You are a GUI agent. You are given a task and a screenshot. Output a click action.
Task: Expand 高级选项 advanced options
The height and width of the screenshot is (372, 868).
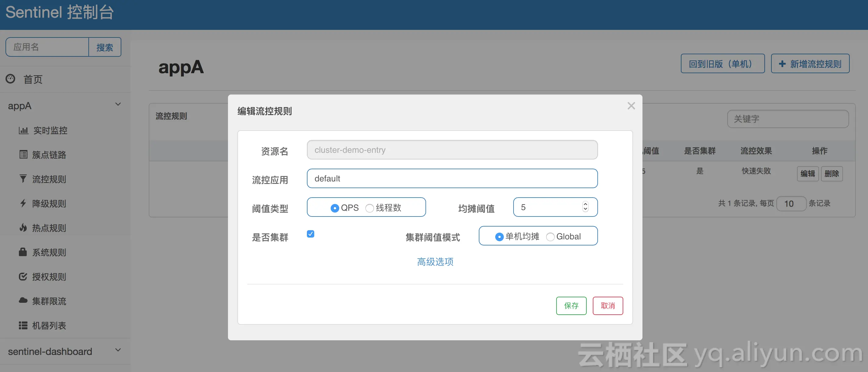(x=435, y=262)
